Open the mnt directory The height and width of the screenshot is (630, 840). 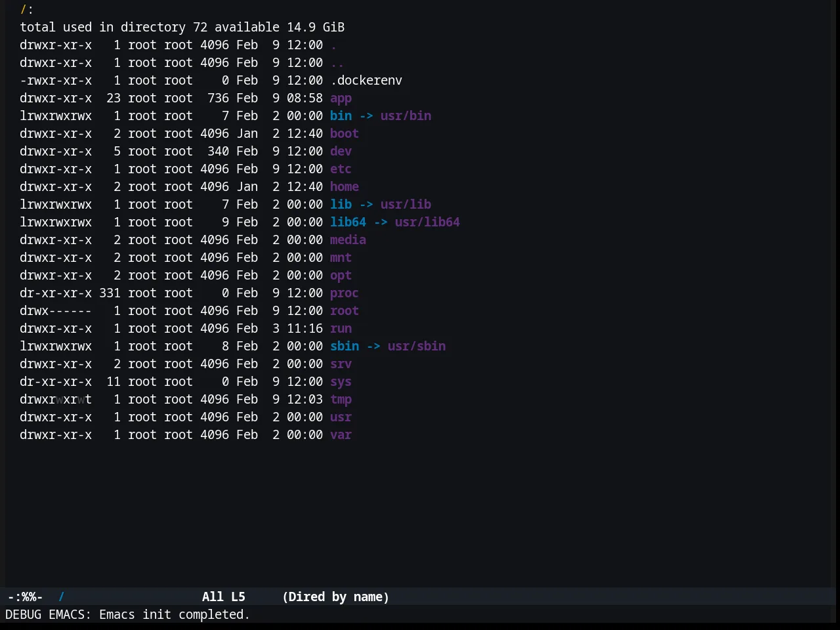(341, 257)
